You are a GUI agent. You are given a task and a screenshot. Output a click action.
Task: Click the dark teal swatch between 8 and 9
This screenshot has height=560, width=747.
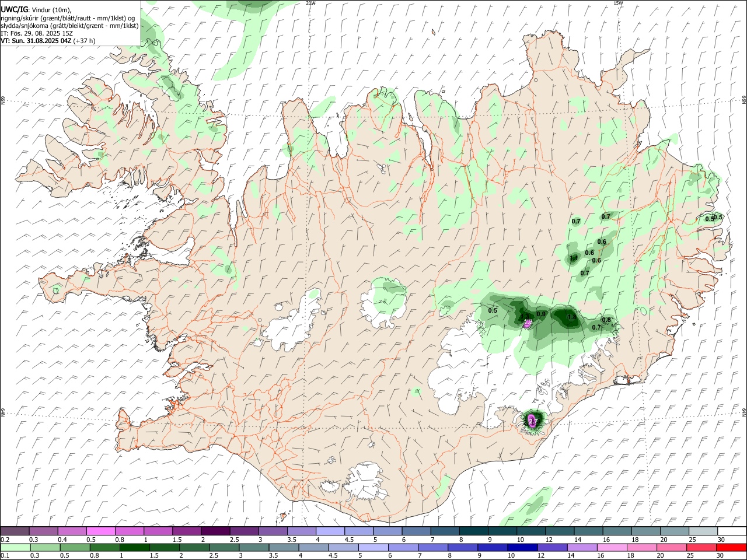(x=473, y=531)
